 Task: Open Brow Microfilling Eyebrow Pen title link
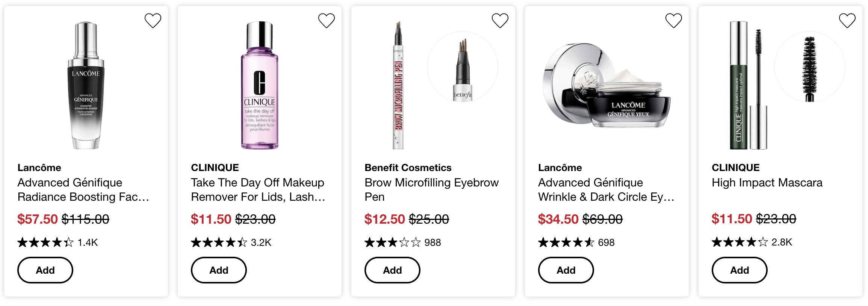tap(431, 189)
